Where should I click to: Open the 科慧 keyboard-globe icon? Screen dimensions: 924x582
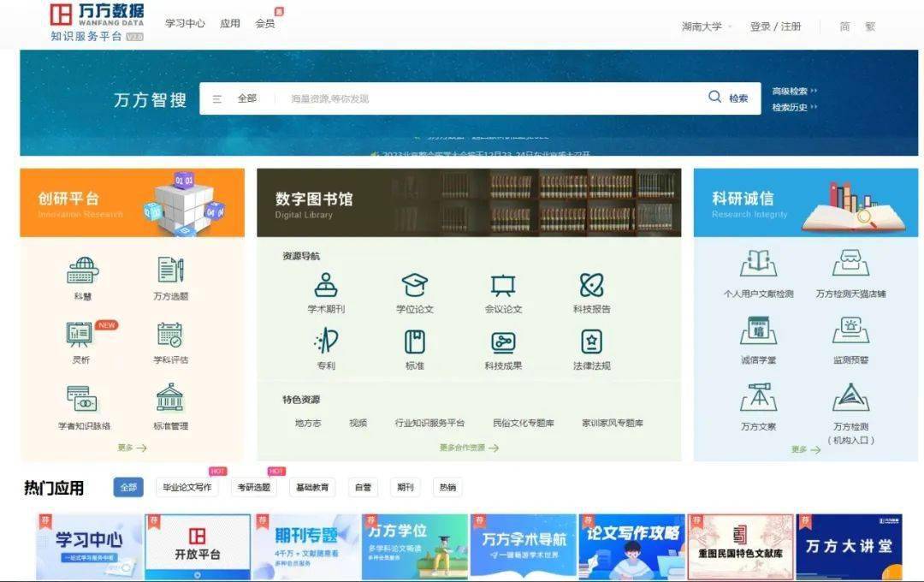coord(82,270)
